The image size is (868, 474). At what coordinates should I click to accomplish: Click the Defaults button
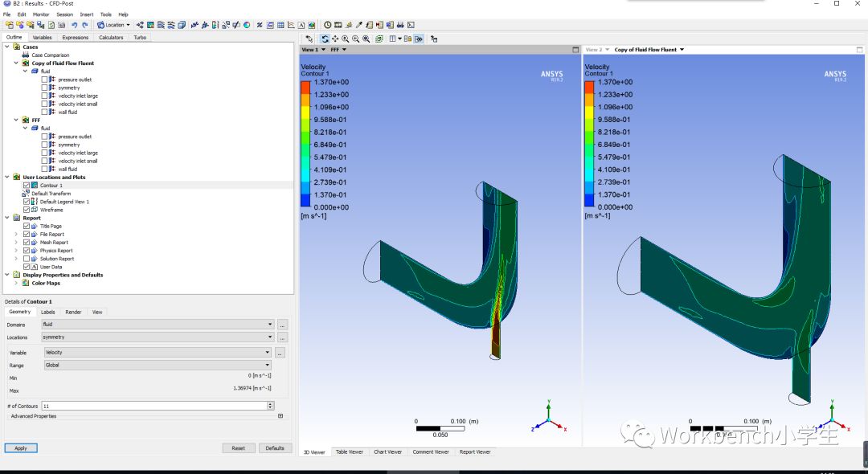[x=275, y=448]
